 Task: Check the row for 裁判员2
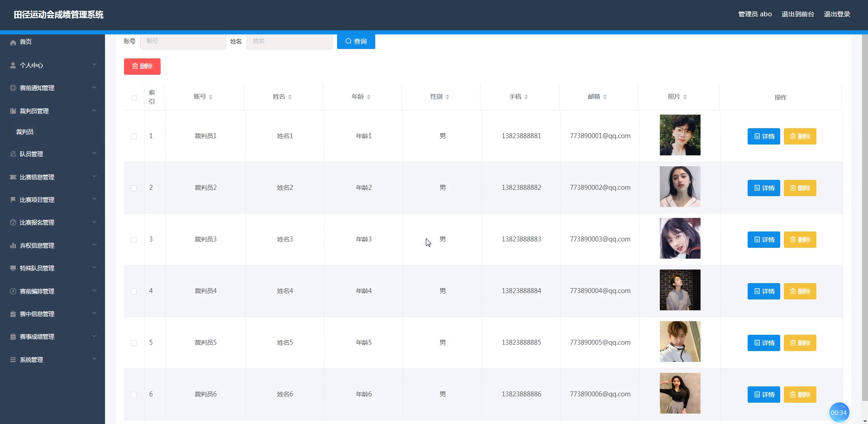coord(134,188)
